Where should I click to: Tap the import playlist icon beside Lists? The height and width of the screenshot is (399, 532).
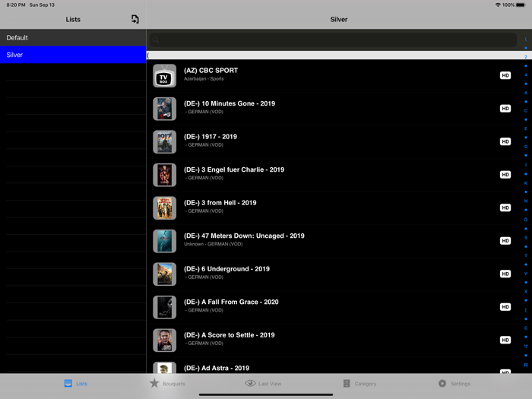click(135, 19)
